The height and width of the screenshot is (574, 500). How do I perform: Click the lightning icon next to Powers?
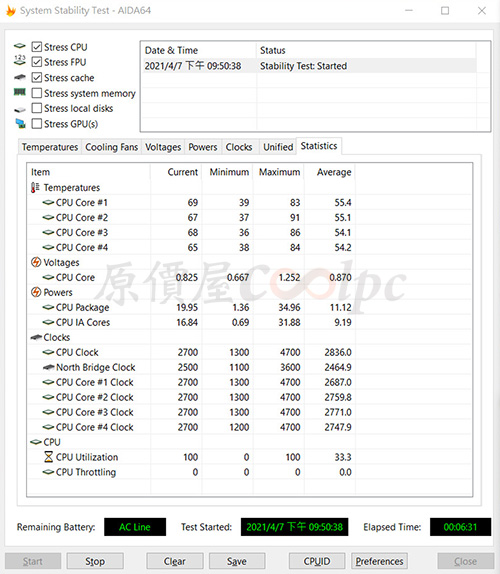pyautogui.click(x=36, y=292)
